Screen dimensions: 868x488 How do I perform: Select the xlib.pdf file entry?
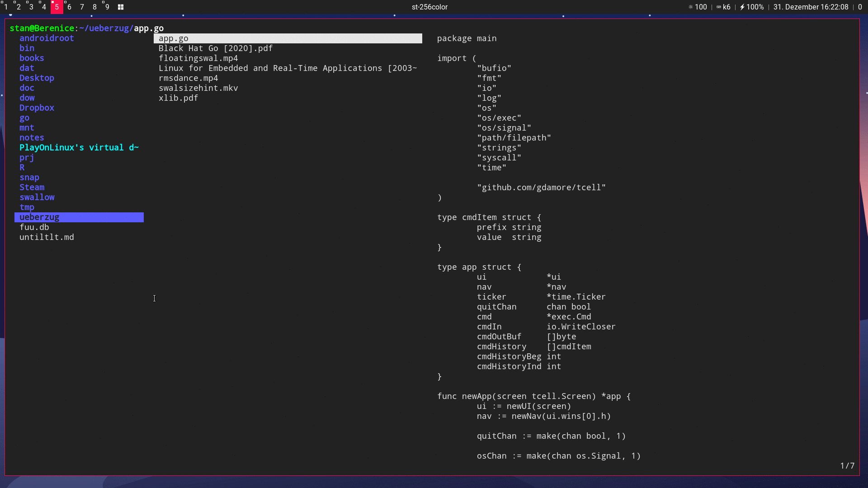(x=178, y=98)
